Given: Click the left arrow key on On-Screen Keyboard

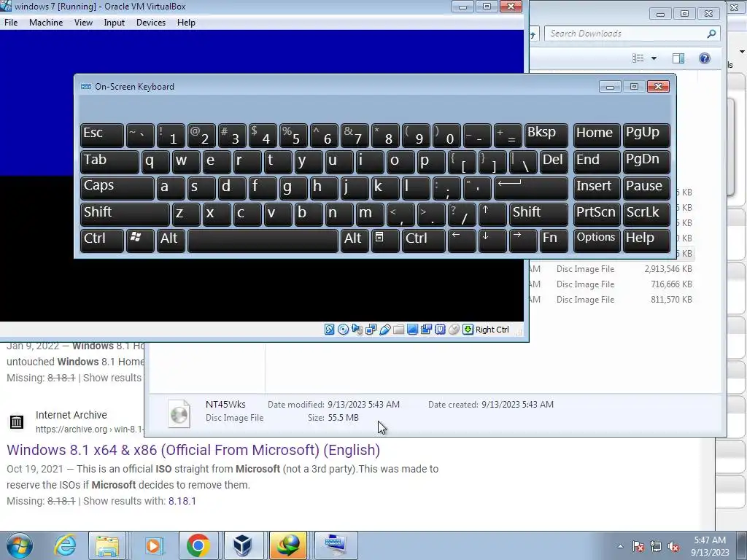Looking at the screenshot, I should [462, 240].
